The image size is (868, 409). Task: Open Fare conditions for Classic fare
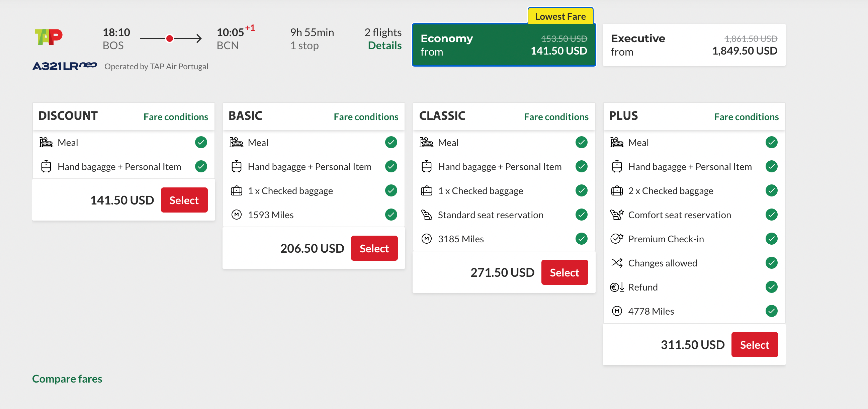(x=556, y=117)
